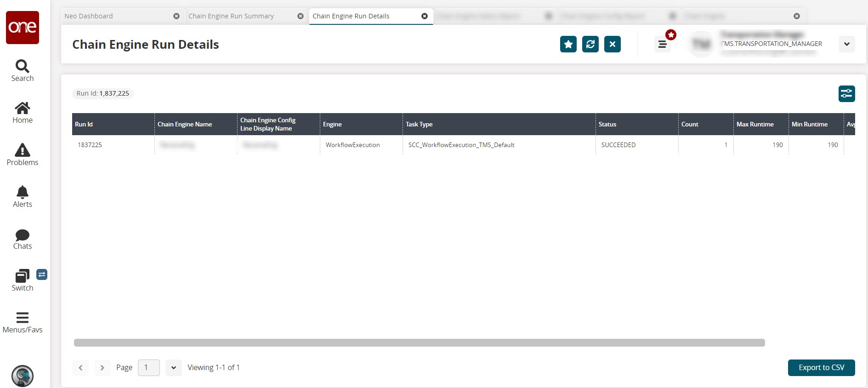Close the Neo Dashboard tab
This screenshot has width=868, height=388.
click(x=176, y=16)
